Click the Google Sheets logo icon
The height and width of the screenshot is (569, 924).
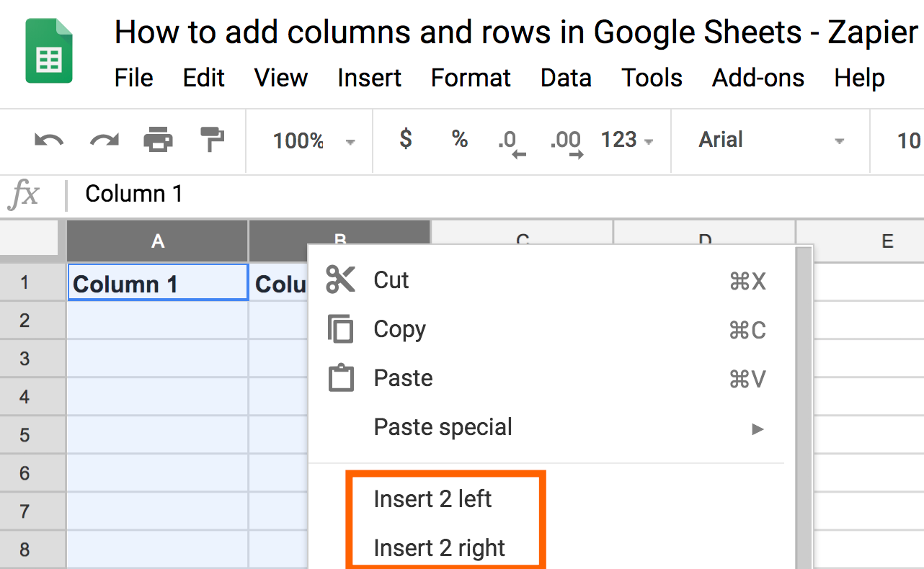pos(49,52)
